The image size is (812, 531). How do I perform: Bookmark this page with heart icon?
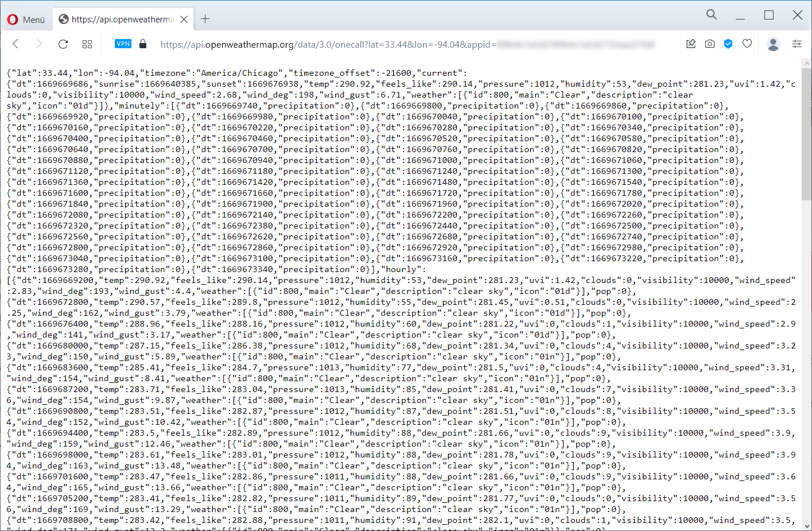click(747, 44)
